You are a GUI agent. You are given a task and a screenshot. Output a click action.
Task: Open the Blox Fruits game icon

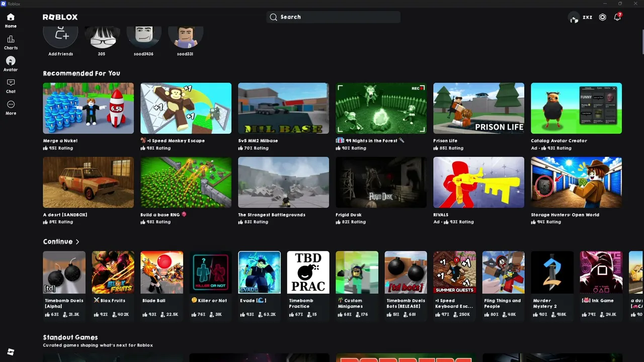point(113,273)
